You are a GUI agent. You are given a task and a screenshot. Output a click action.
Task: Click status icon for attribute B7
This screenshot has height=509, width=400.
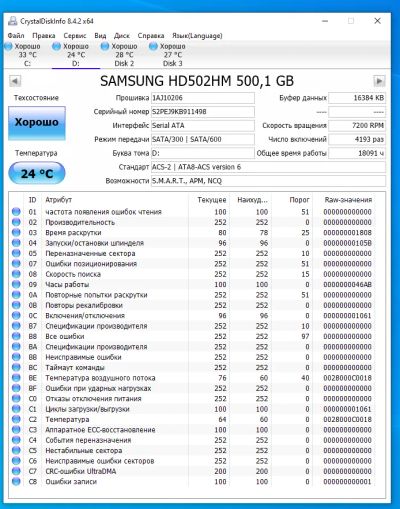coord(16,326)
